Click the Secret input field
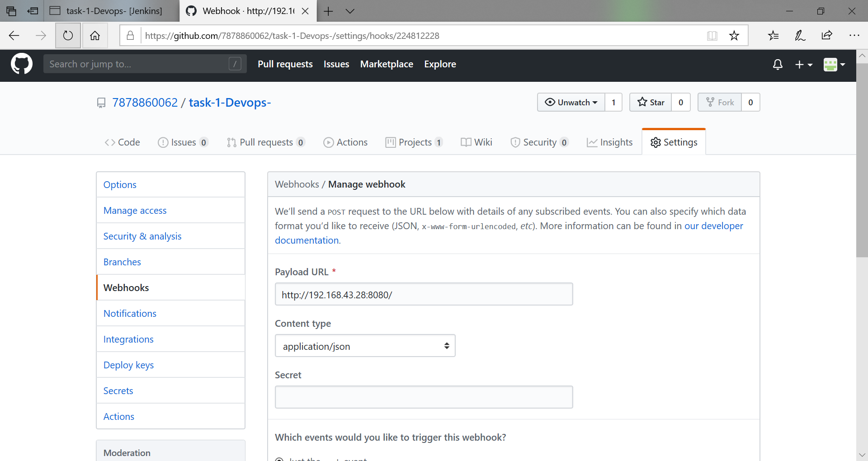The height and width of the screenshot is (461, 868). pyautogui.click(x=424, y=397)
